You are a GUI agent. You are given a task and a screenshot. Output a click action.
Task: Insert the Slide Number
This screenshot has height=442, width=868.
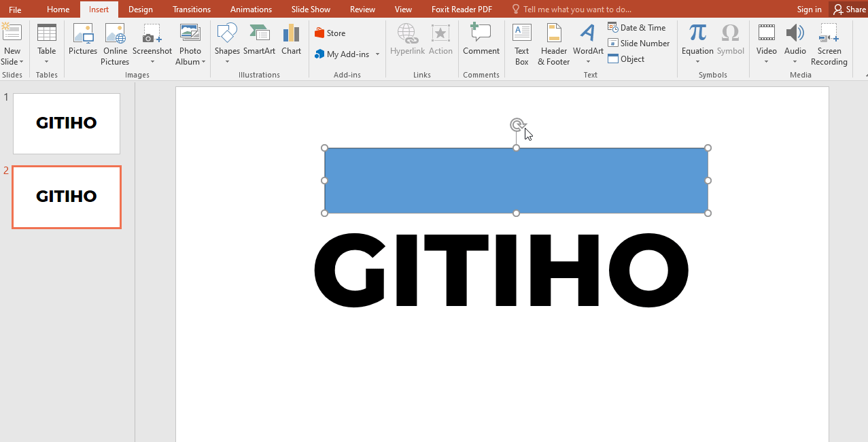click(638, 43)
